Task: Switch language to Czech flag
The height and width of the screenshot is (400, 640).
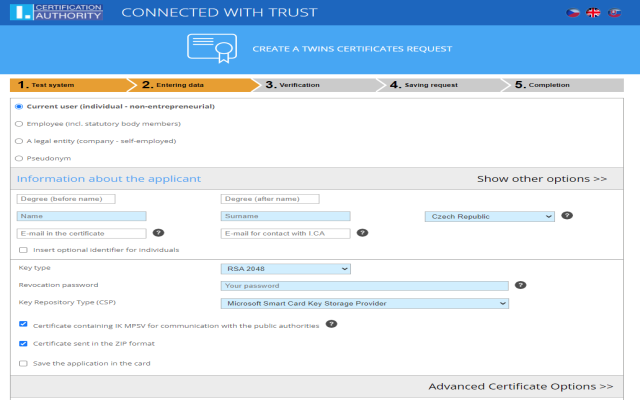Action: coord(573,13)
